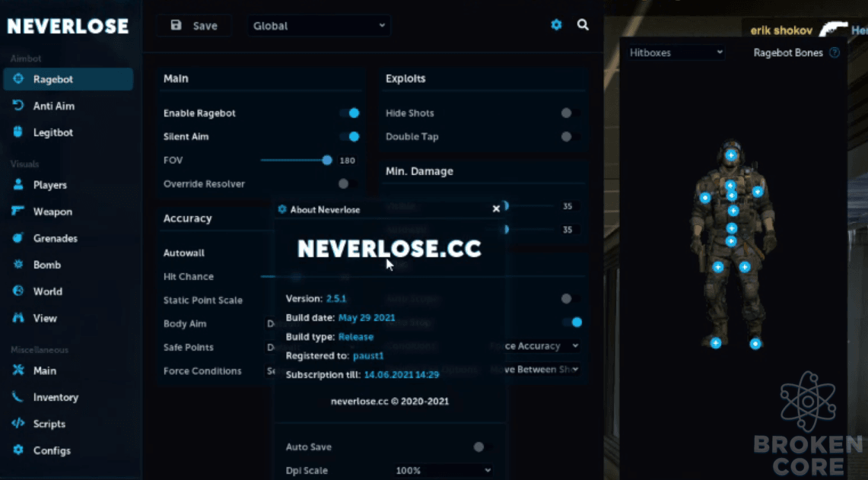This screenshot has height=480, width=868.
Task: Expand the Global config dropdown
Action: point(319,25)
